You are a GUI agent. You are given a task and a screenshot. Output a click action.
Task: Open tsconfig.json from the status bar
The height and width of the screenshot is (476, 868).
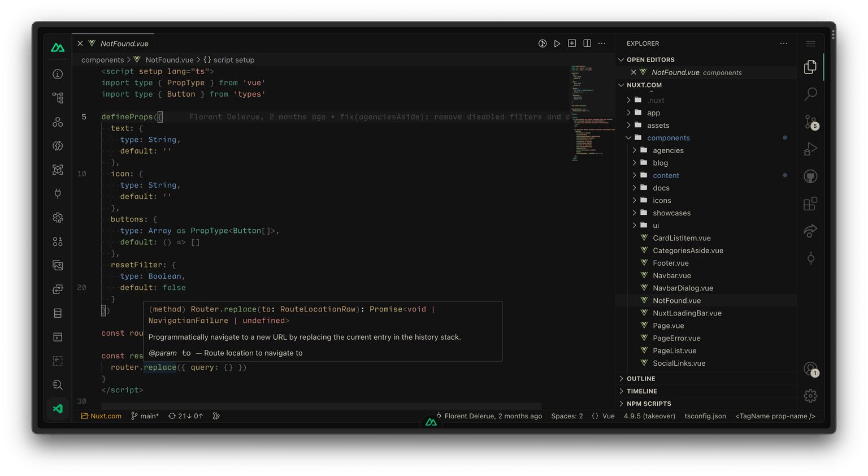tap(705, 416)
